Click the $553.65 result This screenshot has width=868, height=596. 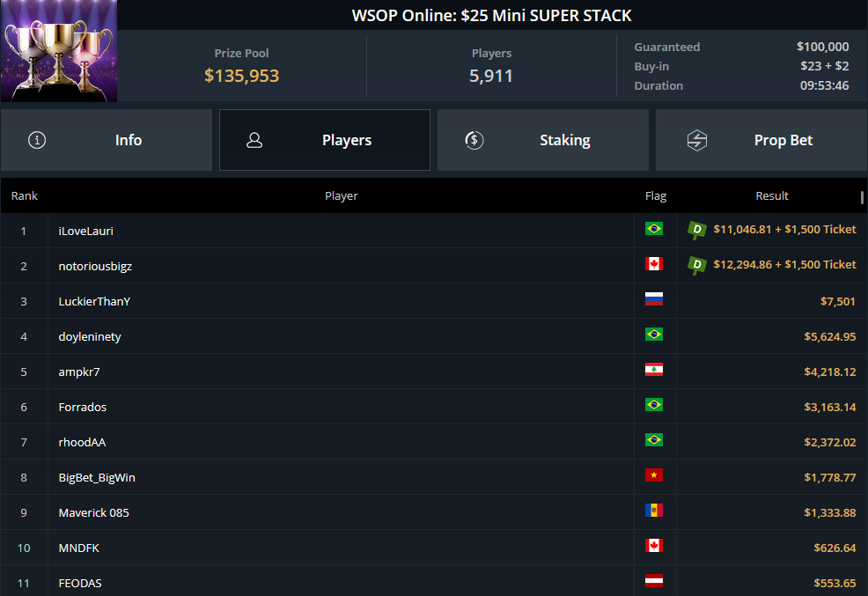(x=835, y=584)
